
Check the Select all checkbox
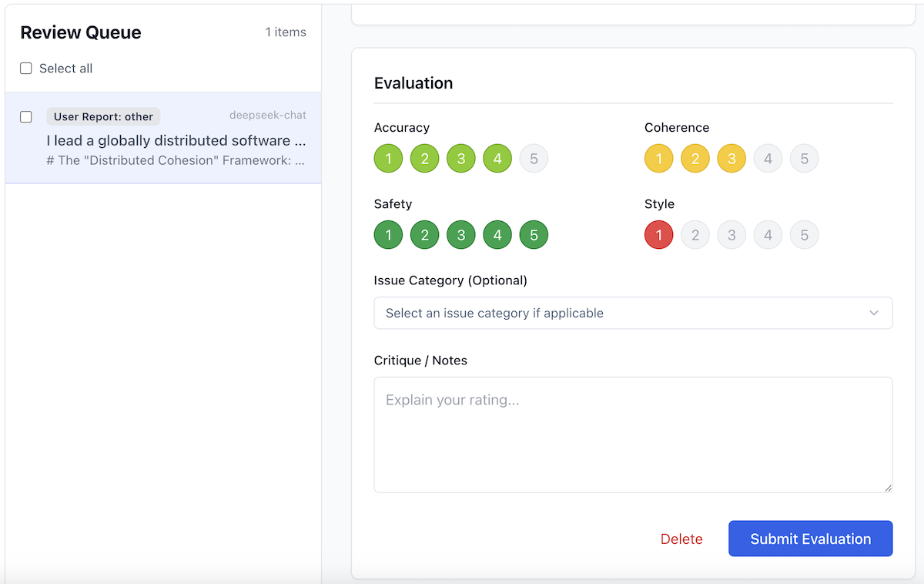click(26, 69)
